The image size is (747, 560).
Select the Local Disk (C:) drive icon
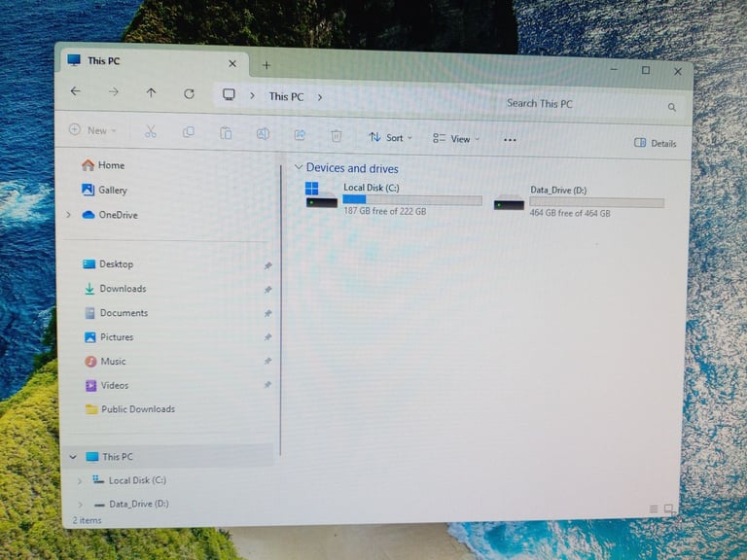(321, 194)
